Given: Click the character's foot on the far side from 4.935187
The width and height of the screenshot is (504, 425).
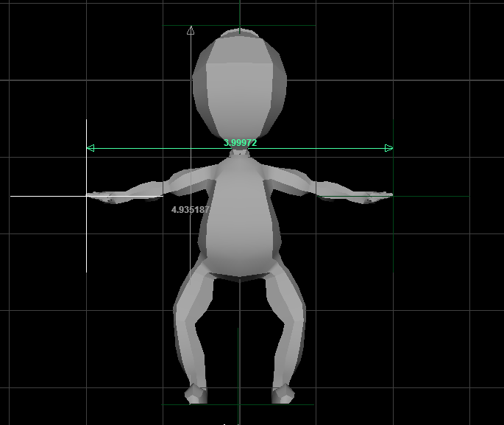Looking at the screenshot, I should [283, 394].
